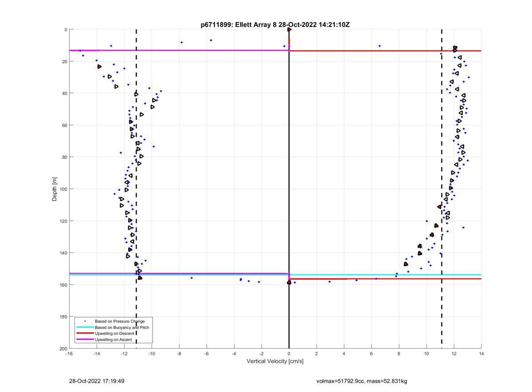Click y-axis tick label '200'
Viewport: 532px width, 392px height.
63,349
